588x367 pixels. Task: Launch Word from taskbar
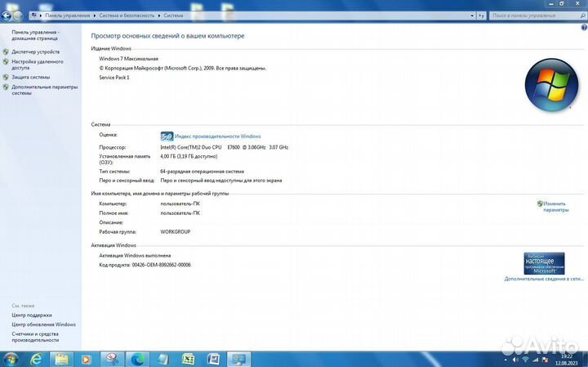(214, 360)
